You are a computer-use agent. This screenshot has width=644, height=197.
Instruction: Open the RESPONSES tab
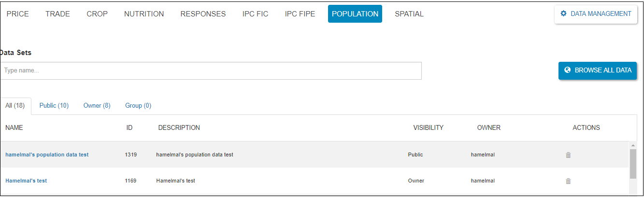[203, 14]
